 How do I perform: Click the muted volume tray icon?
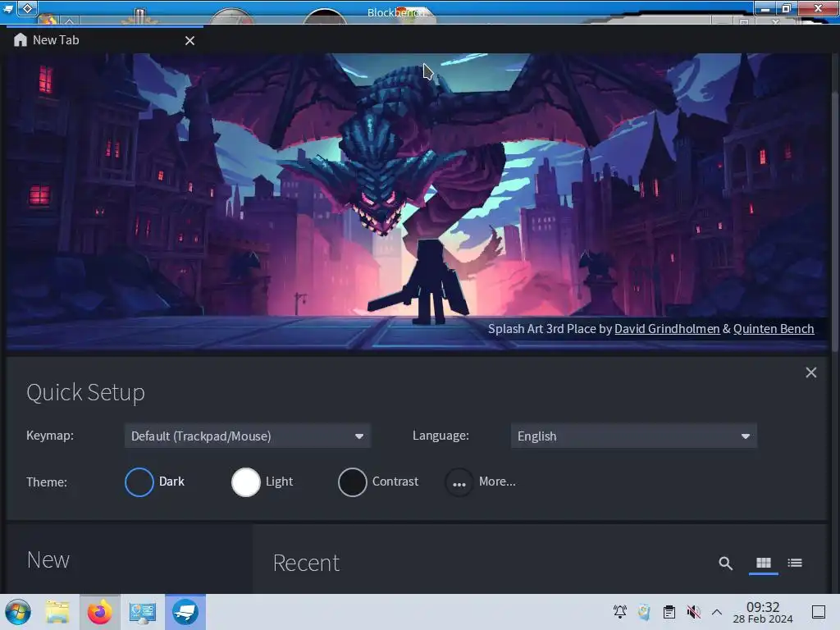click(694, 612)
